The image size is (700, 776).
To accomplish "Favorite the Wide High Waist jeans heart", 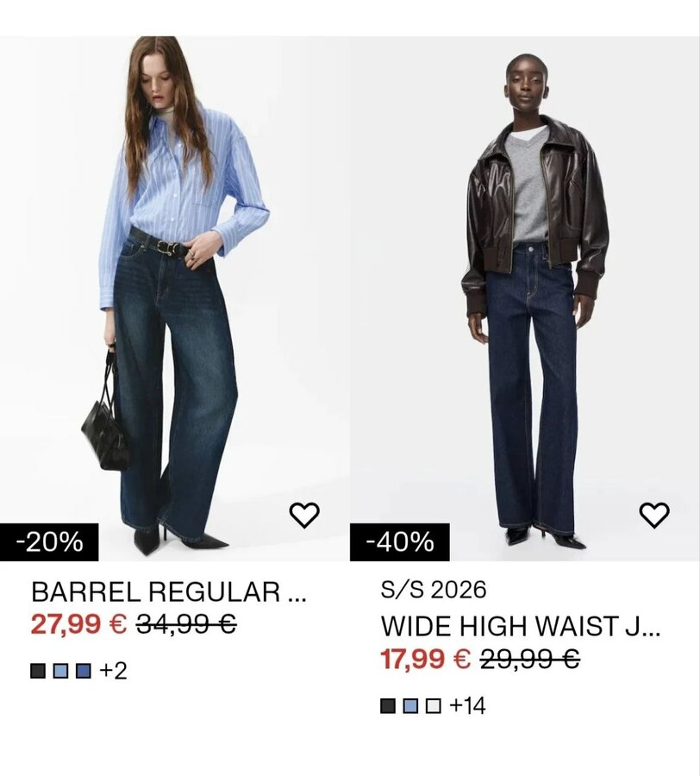I will point(654,515).
